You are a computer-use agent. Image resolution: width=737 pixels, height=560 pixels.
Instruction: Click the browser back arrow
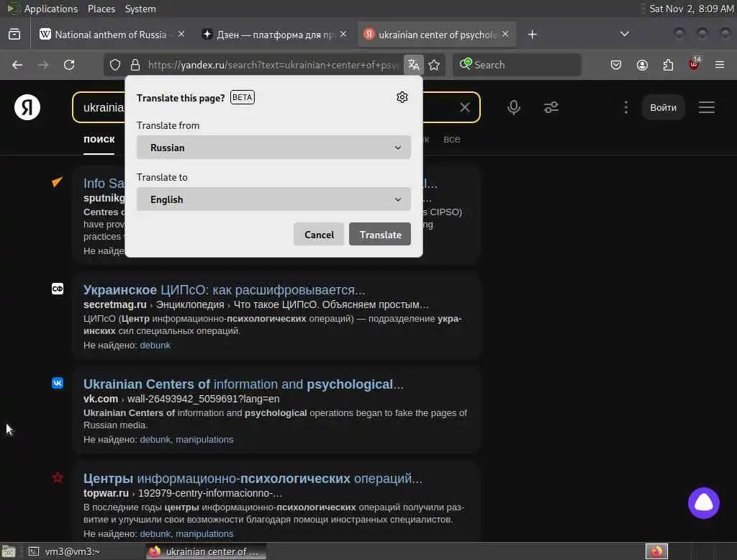tap(17, 65)
